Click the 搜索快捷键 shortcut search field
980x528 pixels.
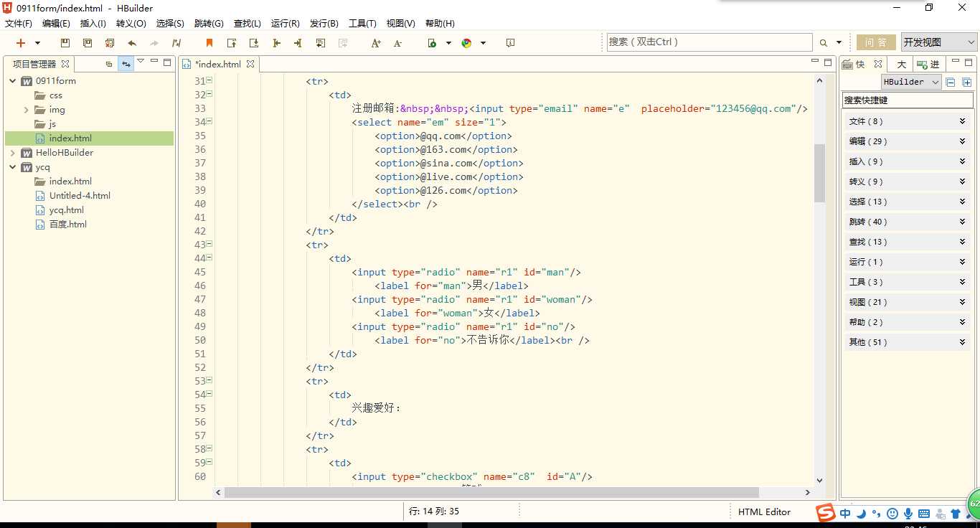click(908, 100)
